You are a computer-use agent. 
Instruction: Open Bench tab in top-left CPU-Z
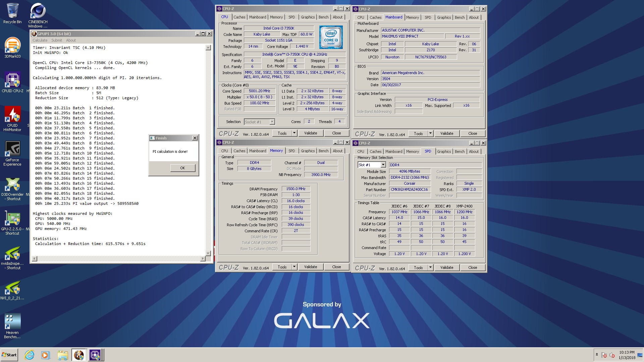(323, 17)
